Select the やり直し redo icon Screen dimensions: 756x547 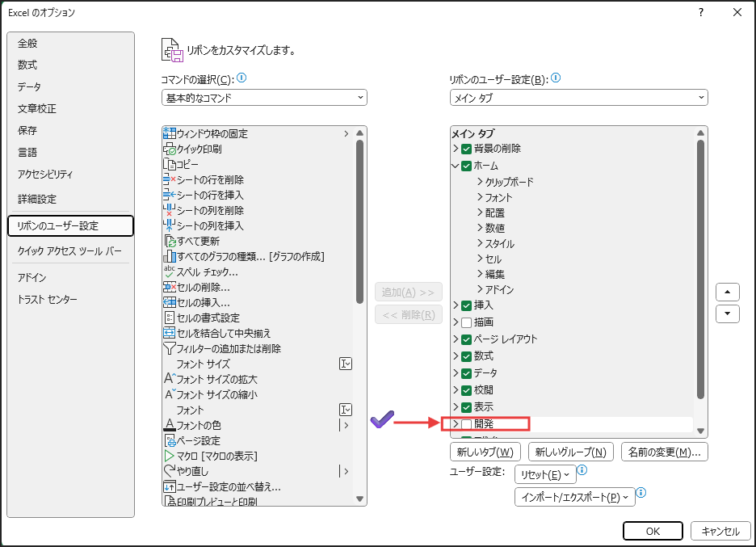pos(170,471)
